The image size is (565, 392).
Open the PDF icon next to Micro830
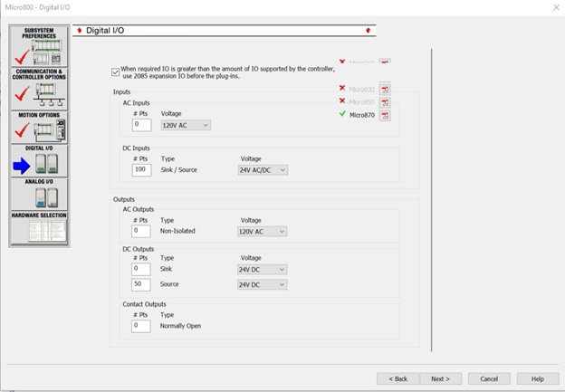click(x=385, y=90)
